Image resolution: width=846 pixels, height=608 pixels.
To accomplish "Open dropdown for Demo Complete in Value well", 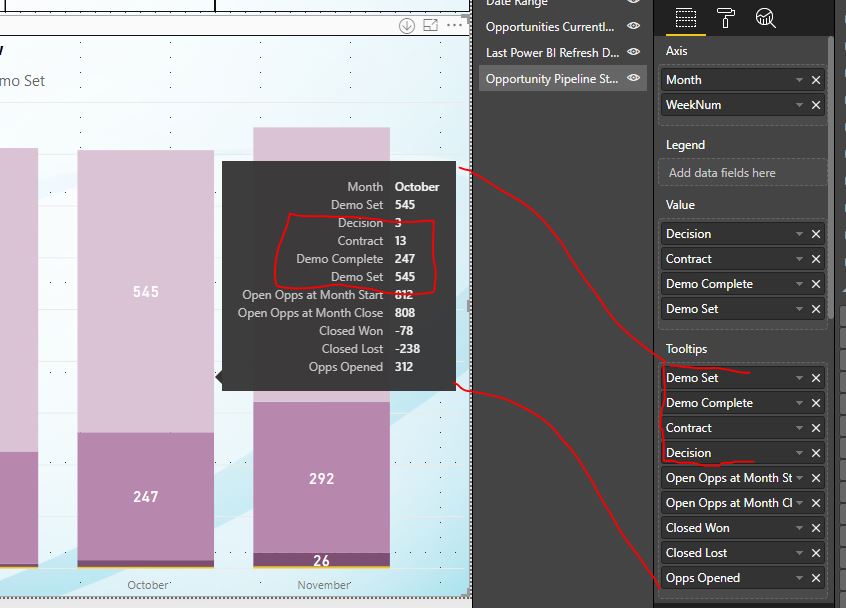I will click(x=799, y=284).
